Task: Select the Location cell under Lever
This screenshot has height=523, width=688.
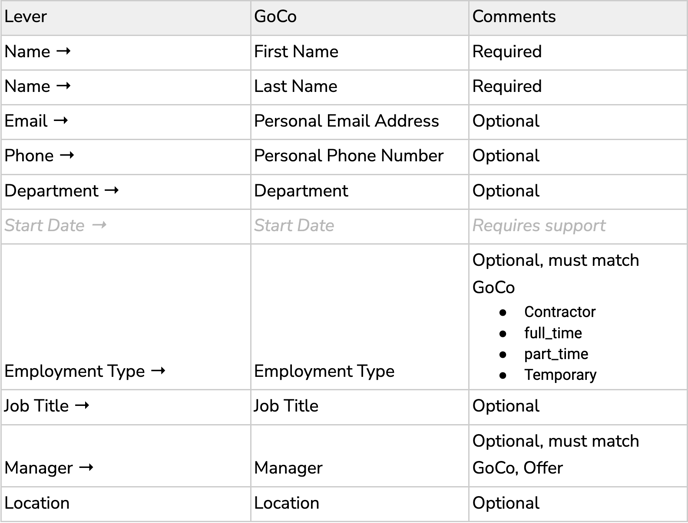Action: [x=125, y=504]
